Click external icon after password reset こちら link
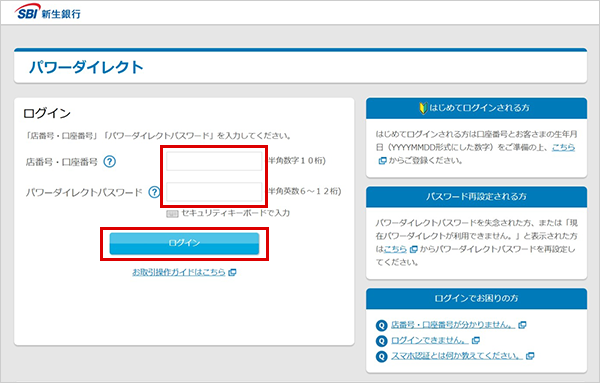This screenshot has height=383, width=600. click(413, 249)
